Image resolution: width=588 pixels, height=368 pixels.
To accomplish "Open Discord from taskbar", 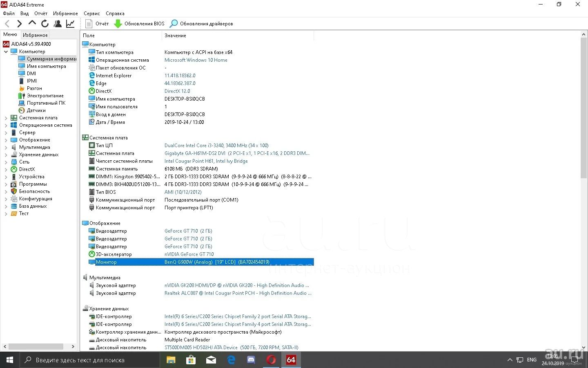I will [x=251, y=360].
